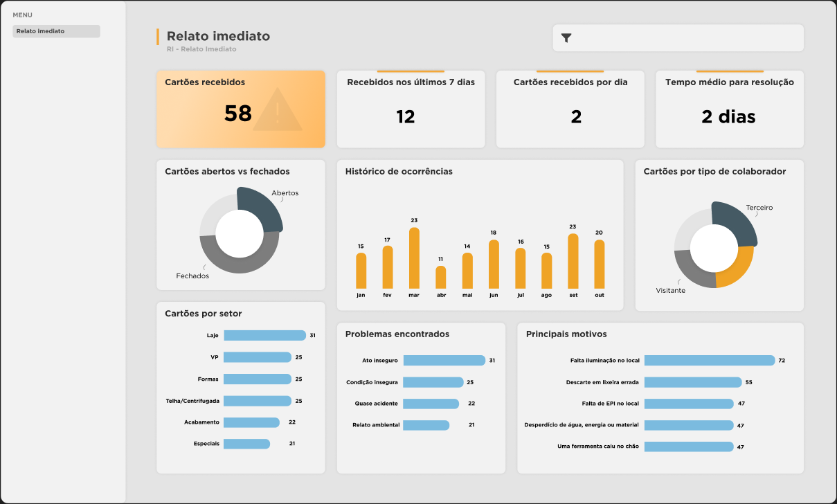Click the Laje bar in Cartões por setor
Viewport: 837px width, 504px height.
coord(264,335)
